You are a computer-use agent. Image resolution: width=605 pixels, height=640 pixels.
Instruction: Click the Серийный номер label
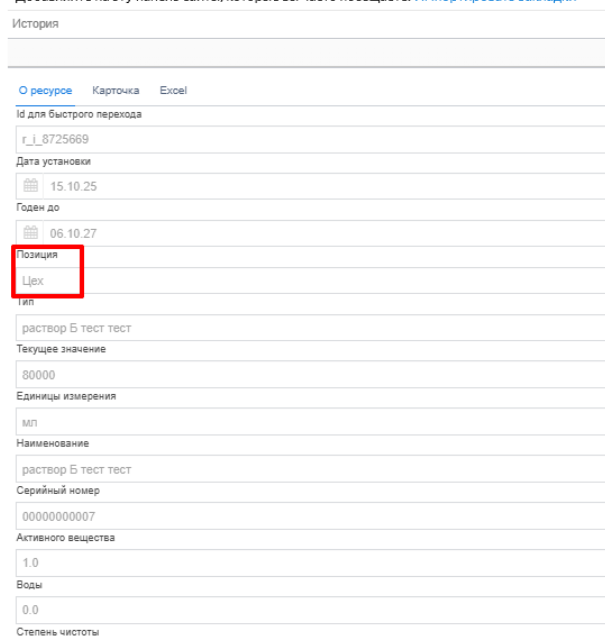coord(58,490)
